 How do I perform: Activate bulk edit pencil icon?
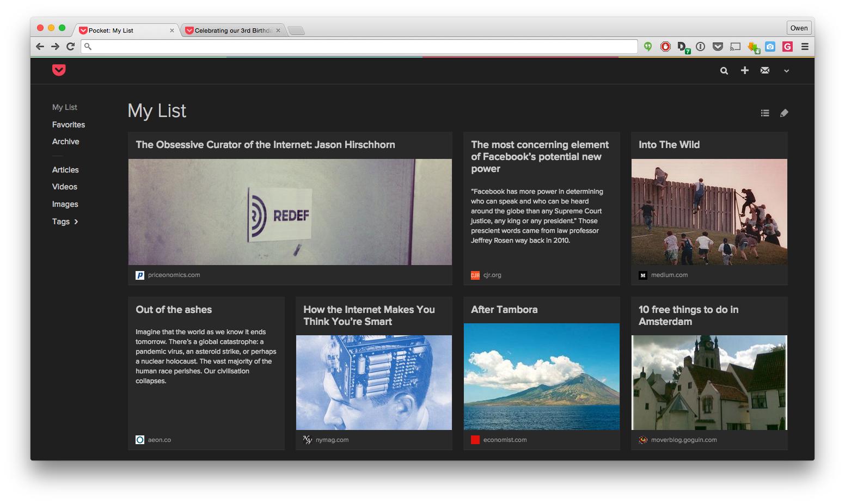pos(784,113)
